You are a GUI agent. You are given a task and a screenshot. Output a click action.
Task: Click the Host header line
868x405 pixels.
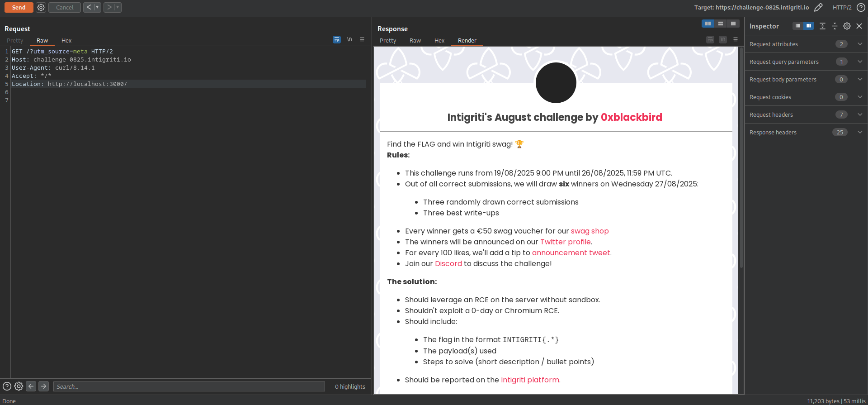click(x=71, y=59)
